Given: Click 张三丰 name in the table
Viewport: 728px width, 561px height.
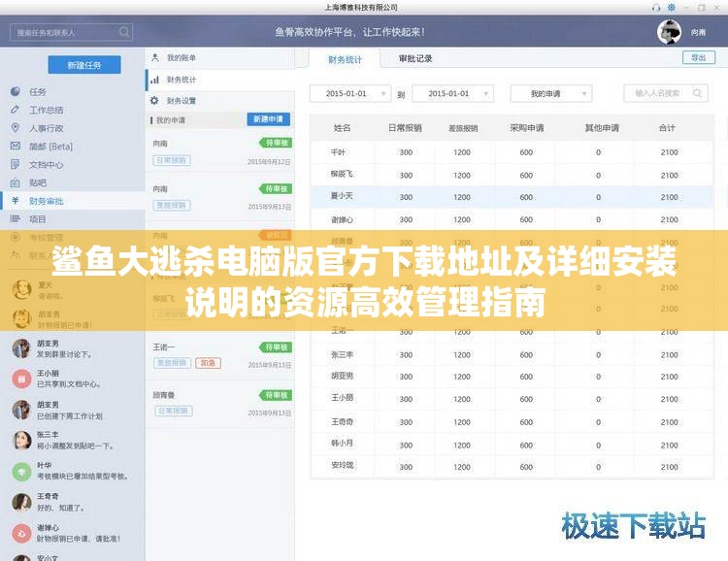Looking at the screenshot, I should coord(342,355).
